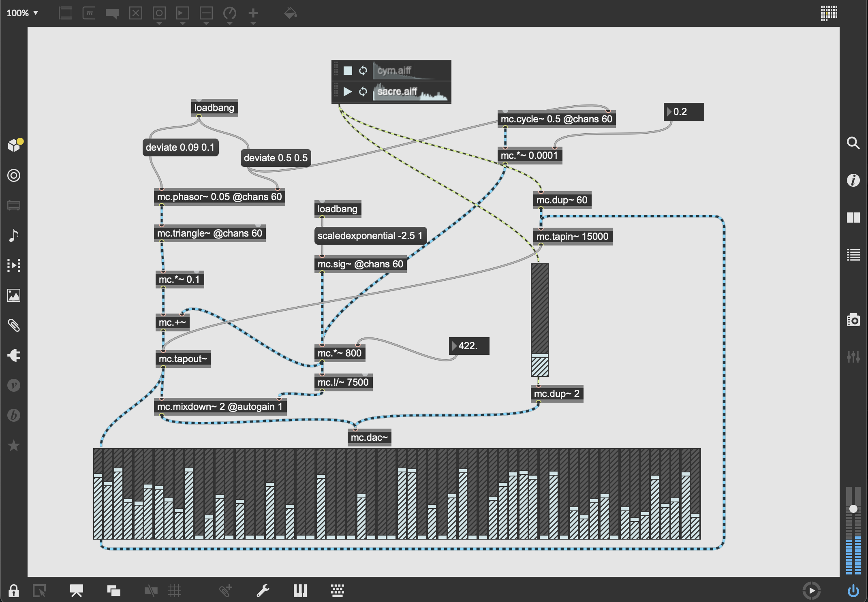Screen dimensions: 868x602
Task: Open the plug-ins browser in left sidebar
Action: (14, 355)
